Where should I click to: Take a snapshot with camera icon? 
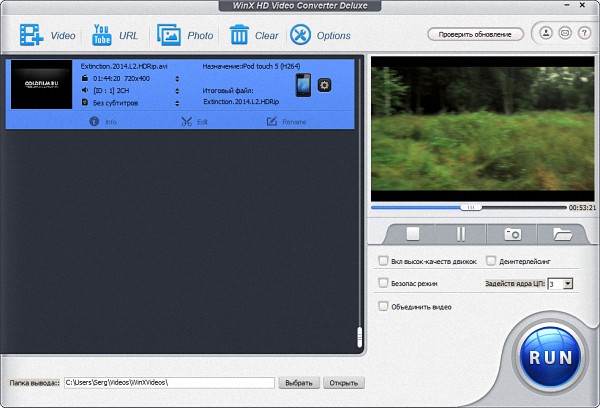click(x=512, y=233)
